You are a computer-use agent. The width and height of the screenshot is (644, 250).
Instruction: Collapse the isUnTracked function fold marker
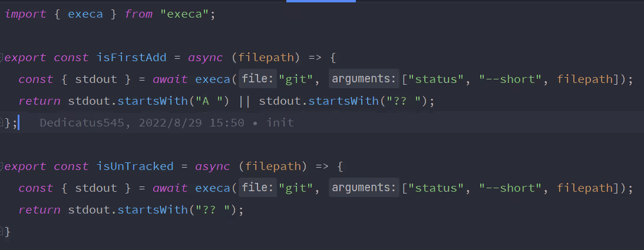tap(2, 166)
